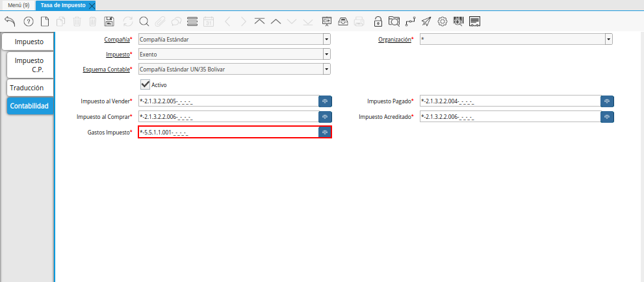Open zoom across folder-magnifier icon
The width and height of the screenshot is (644, 282).
394,21
